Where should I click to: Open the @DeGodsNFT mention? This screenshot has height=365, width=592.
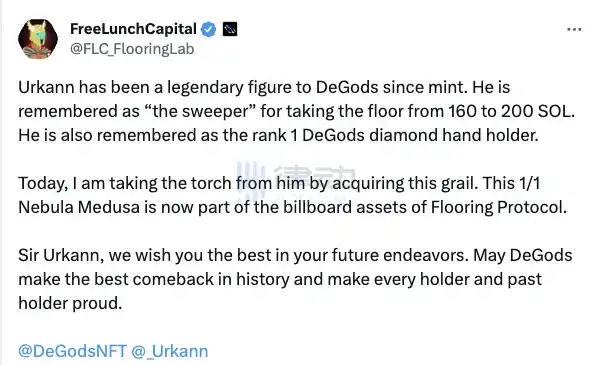(72, 351)
